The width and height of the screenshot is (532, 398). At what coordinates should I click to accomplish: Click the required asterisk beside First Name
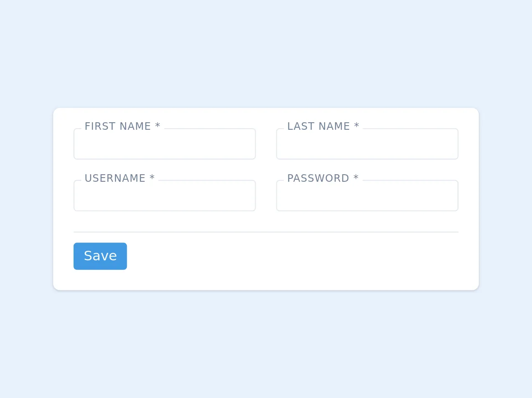click(x=158, y=126)
